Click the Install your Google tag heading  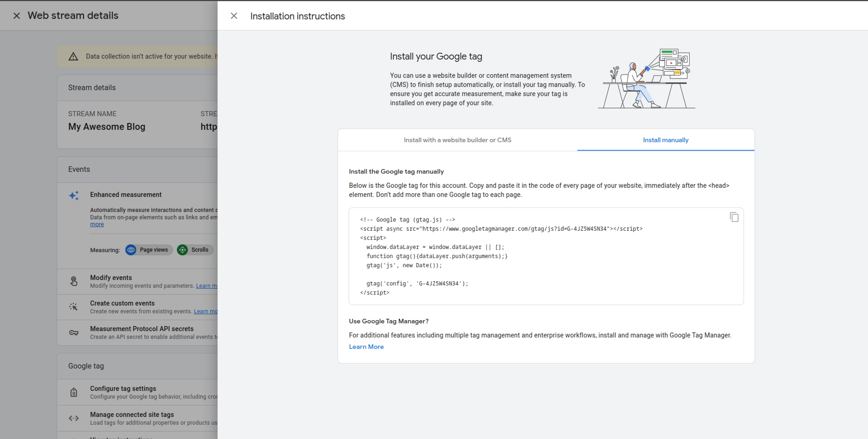tap(436, 56)
